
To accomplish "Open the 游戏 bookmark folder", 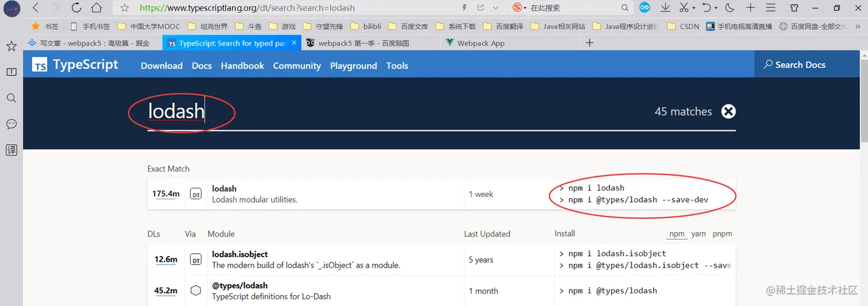I will pyautogui.click(x=282, y=26).
